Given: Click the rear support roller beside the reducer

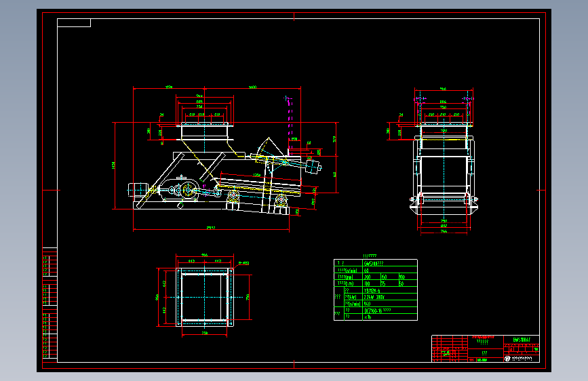Looking at the screenshot, I should (233, 196).
